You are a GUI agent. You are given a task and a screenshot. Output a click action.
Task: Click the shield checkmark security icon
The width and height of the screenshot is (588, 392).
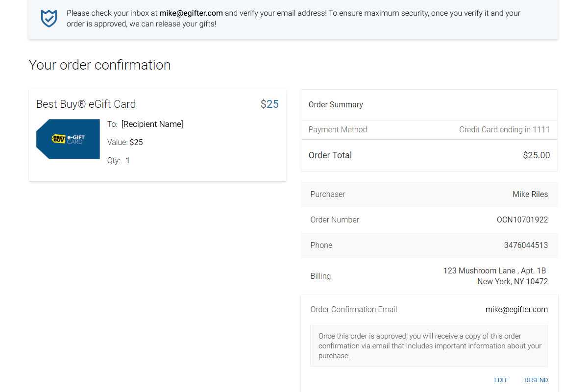[x=49, y=19]
